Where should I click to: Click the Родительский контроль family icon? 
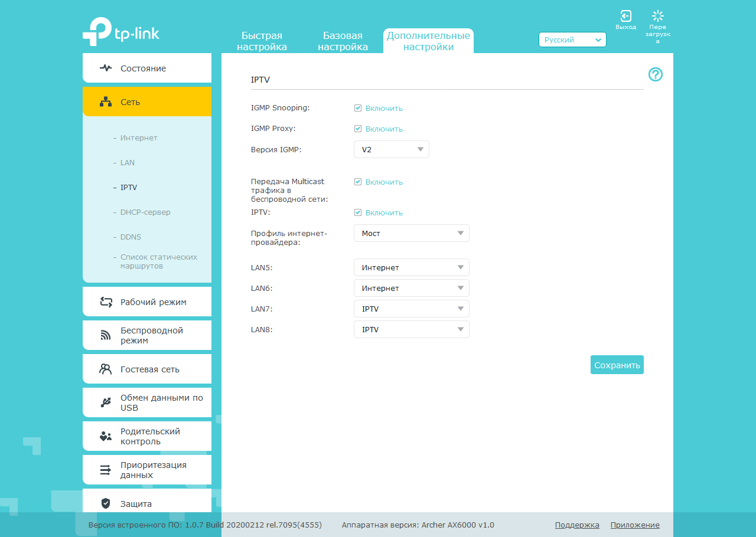106,436
